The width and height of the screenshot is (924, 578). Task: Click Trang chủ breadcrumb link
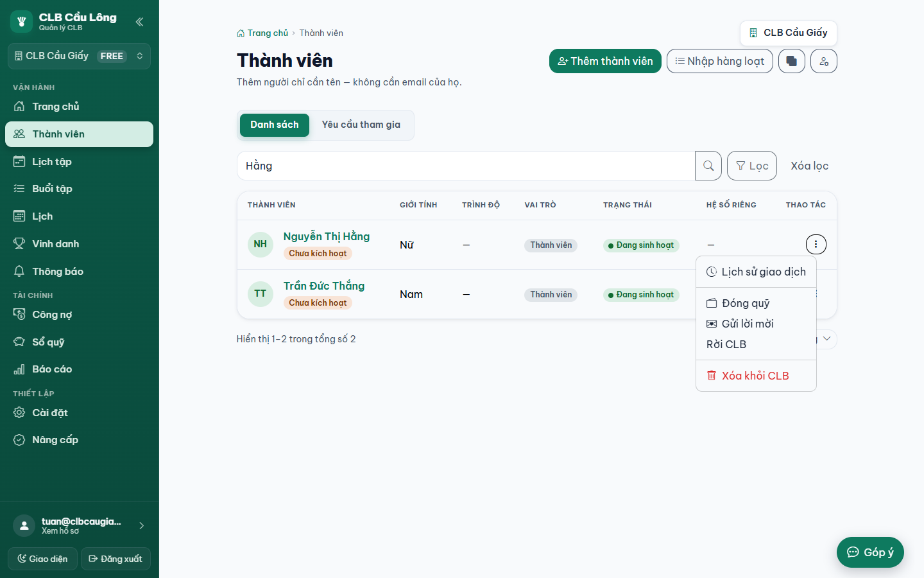(x=262, y=33)
